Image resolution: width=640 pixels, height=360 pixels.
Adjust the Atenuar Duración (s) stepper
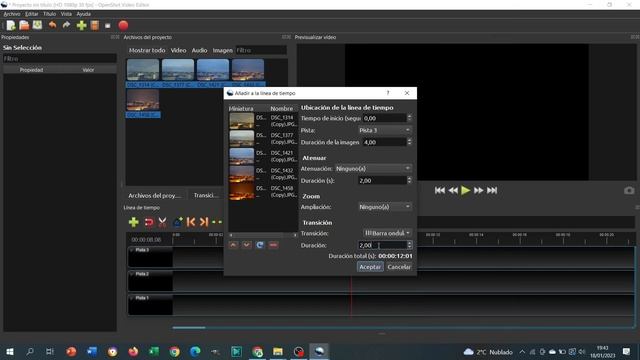click(x=409, y=180)
